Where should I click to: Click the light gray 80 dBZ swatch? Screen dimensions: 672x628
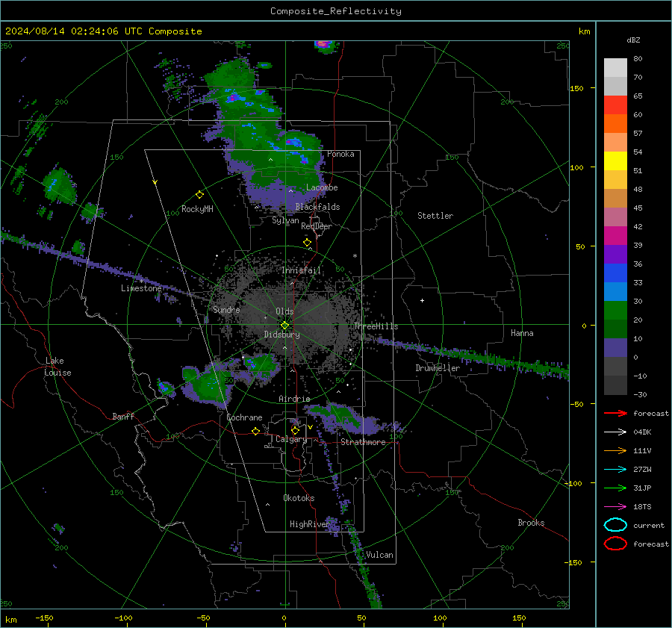point(615,68)
